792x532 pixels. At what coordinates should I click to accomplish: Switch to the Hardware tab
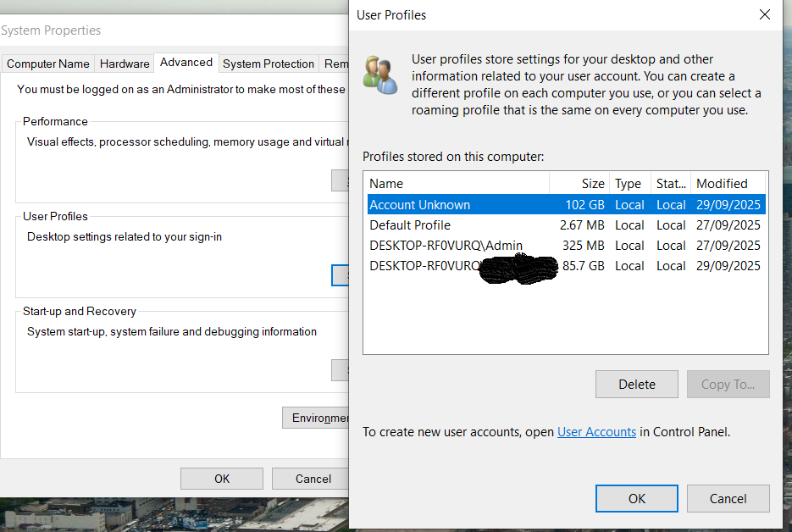coord(124,63)
